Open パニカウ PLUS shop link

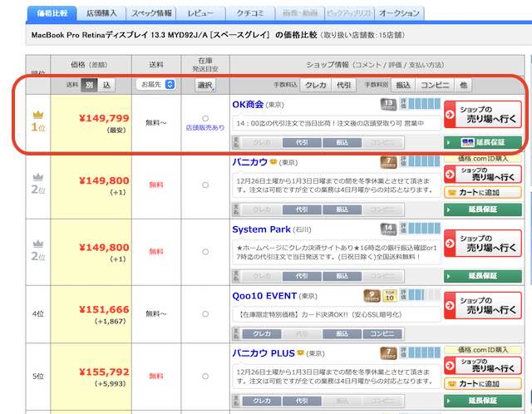coord(264,353)
